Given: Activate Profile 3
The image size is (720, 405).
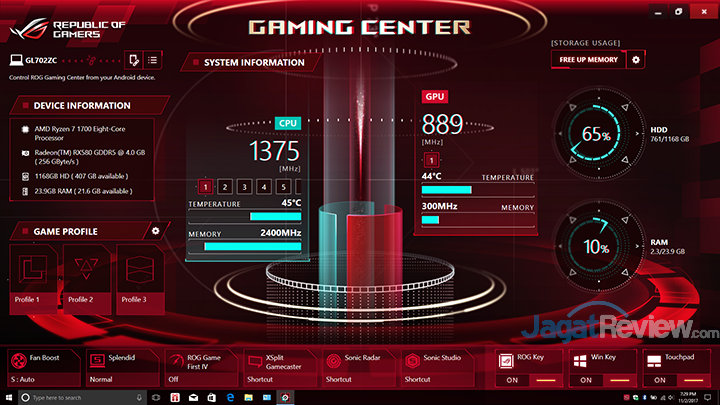Looking at the screenshot, I should (140, 279).
